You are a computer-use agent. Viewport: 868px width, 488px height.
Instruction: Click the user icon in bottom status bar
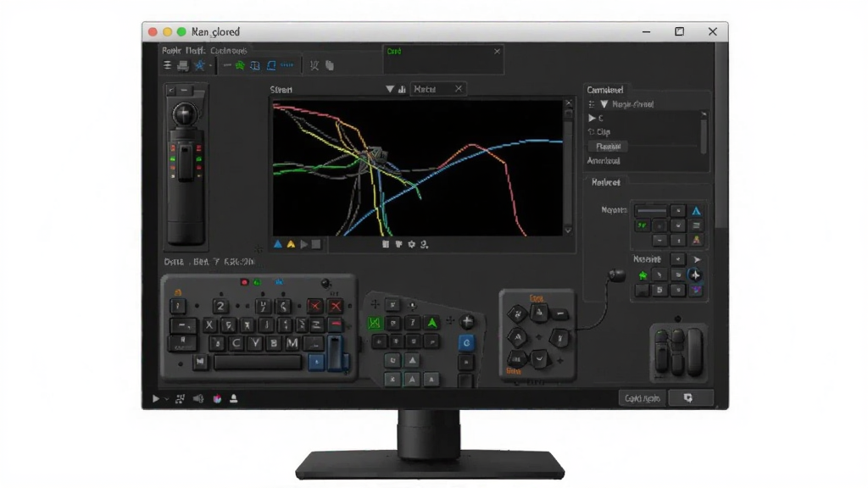tap(234, 398)
